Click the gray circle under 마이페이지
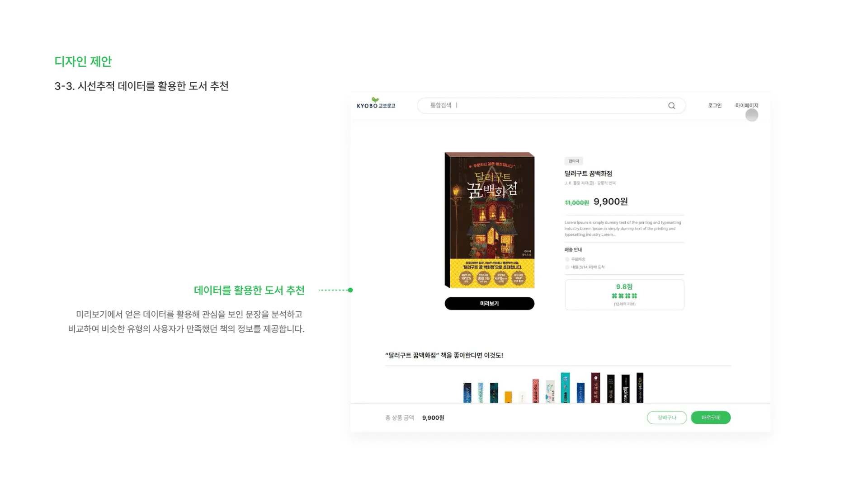868x488 pixels. [751, 115]
